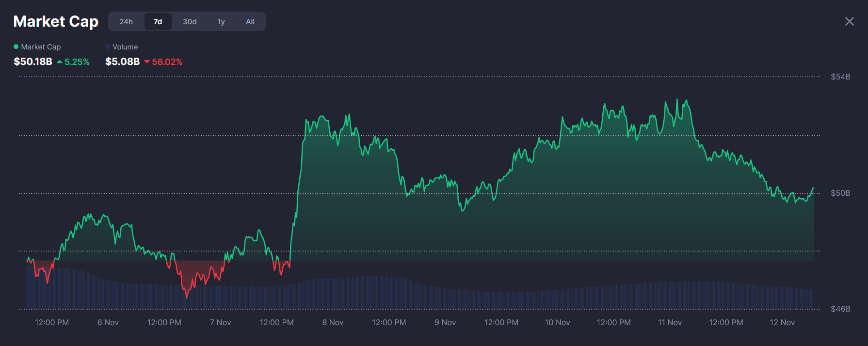Close the Market Cap chart panel
The width and height of the screenshot is (868, 346).
coord(850,21)
